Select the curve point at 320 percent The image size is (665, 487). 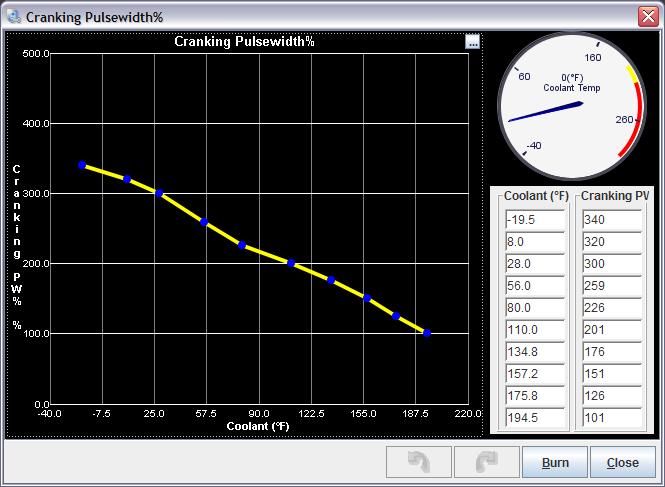click(127, 179)
